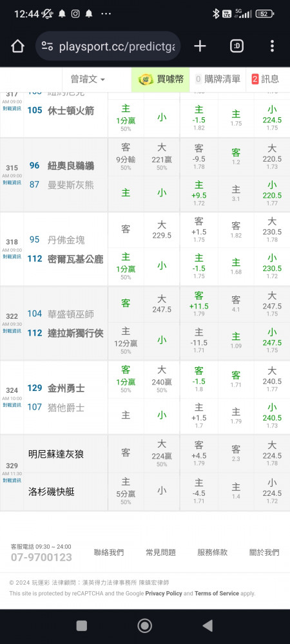Viewport: 290px width, 644px height.
Task: Open the tab switcher icon
Action: (x=237, y=46)
